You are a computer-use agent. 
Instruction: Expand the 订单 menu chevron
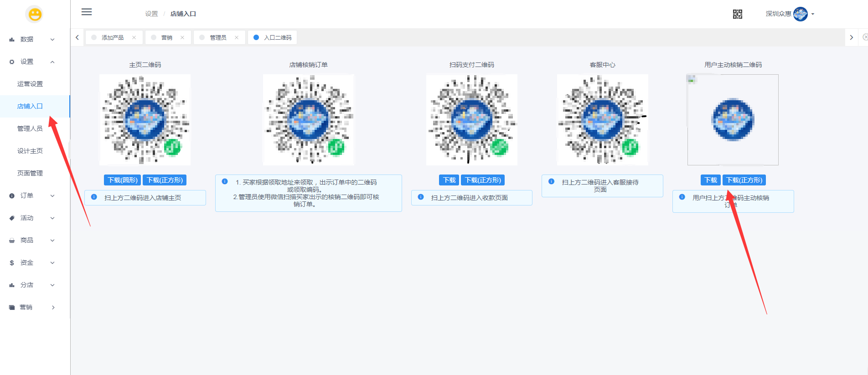click(x=52, y=196)
